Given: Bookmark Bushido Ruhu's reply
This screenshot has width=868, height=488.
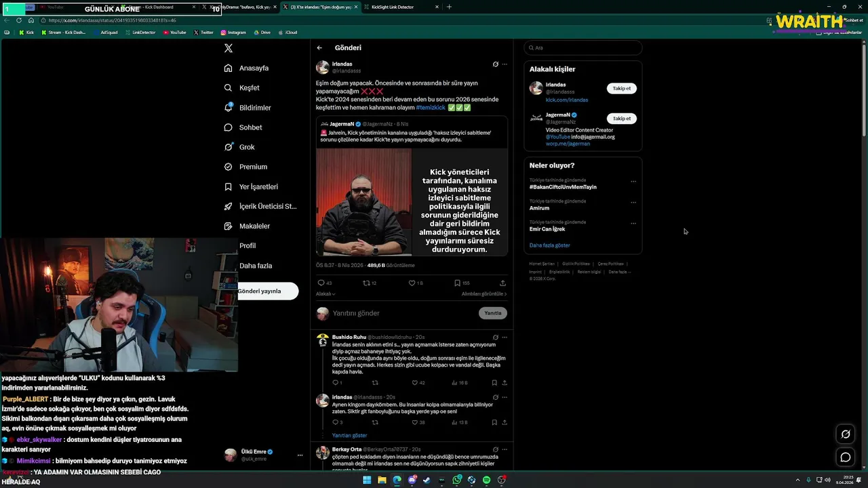Looking at the screenshot, I should pyautogui.click(x=494, y=383).
